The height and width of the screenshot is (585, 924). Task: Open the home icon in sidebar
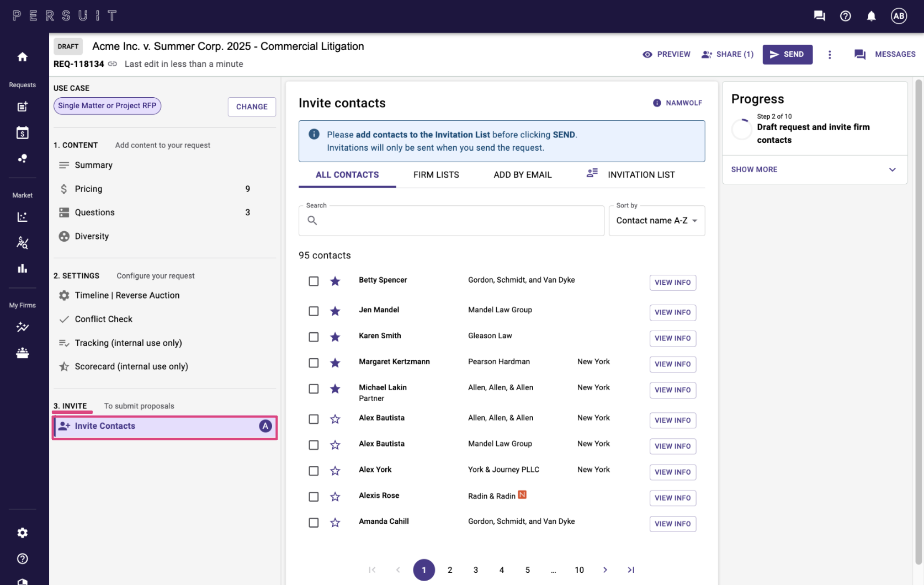click(x=22, y=57)
